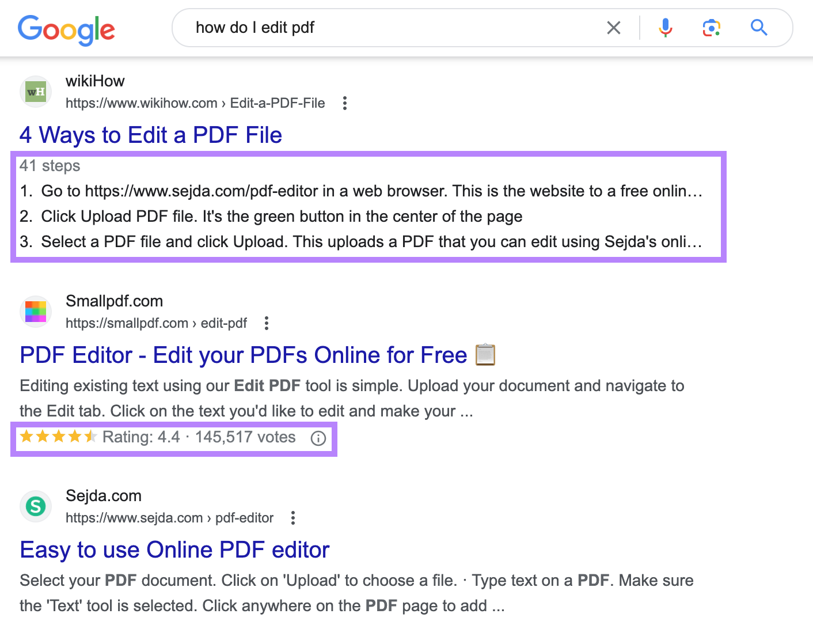813x644 pixels.
Task: Open the '4 Ways to Edit a PDF File' result
Action: tap(151, 135)
